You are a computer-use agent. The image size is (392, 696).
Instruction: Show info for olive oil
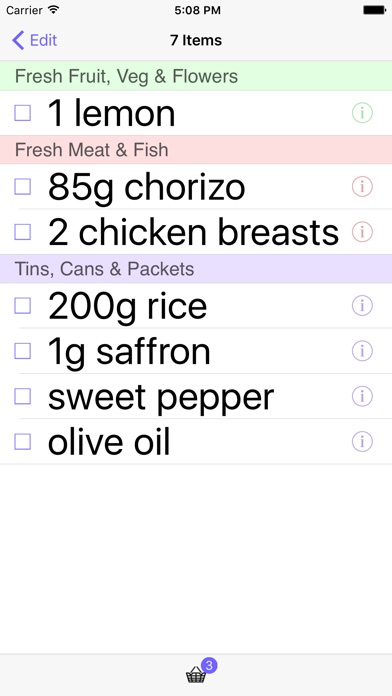(x=362, y=442)
